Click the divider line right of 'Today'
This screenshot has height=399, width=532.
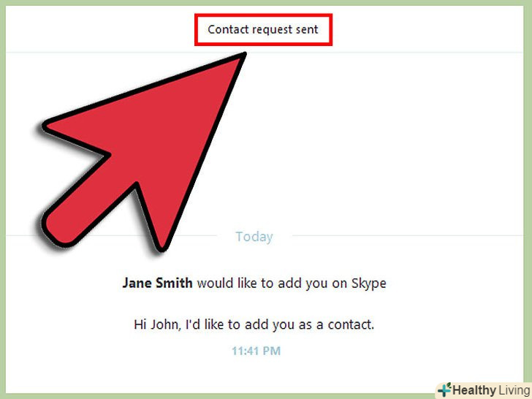pos(407,235)
